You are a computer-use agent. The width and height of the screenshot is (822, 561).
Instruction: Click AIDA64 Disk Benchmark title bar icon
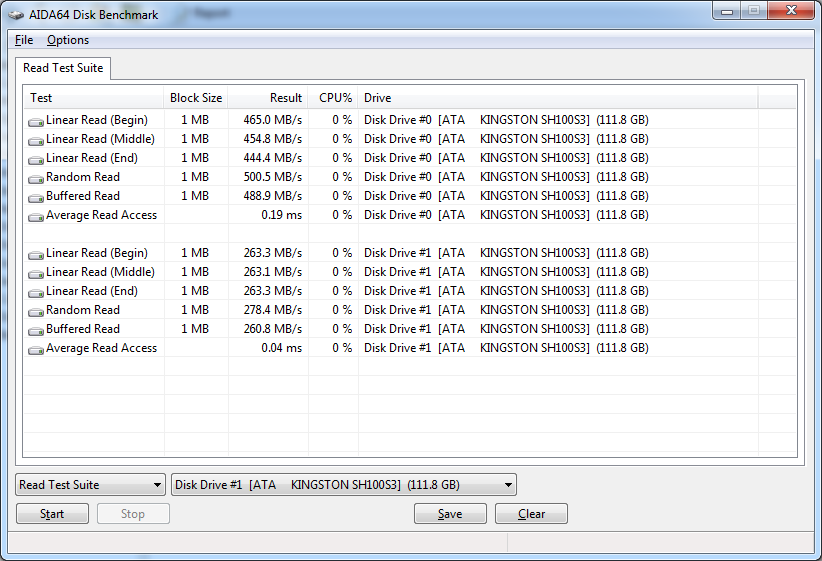(16, 15)
